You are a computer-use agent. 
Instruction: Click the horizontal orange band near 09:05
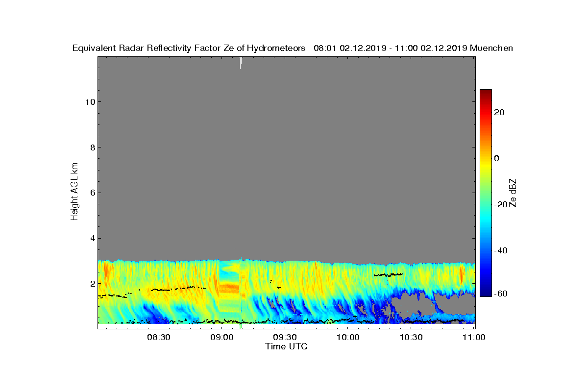pos(229,288)
